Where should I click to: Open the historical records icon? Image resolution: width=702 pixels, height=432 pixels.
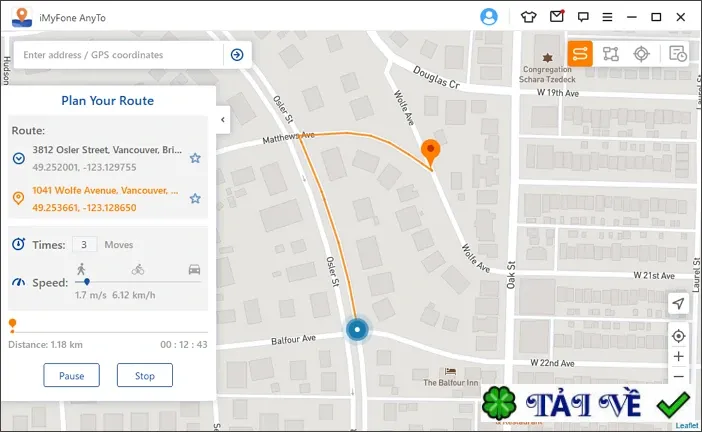tap(677, 54)
